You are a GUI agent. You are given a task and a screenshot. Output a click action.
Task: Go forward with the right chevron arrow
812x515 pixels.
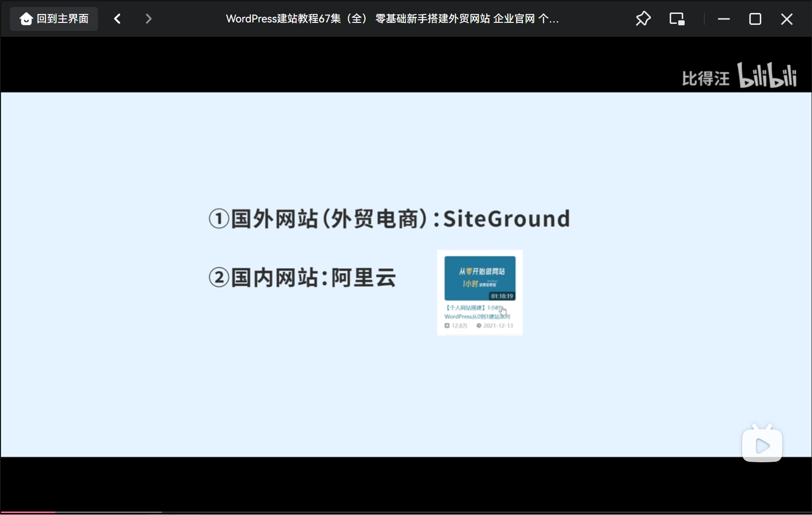(148, 19)
